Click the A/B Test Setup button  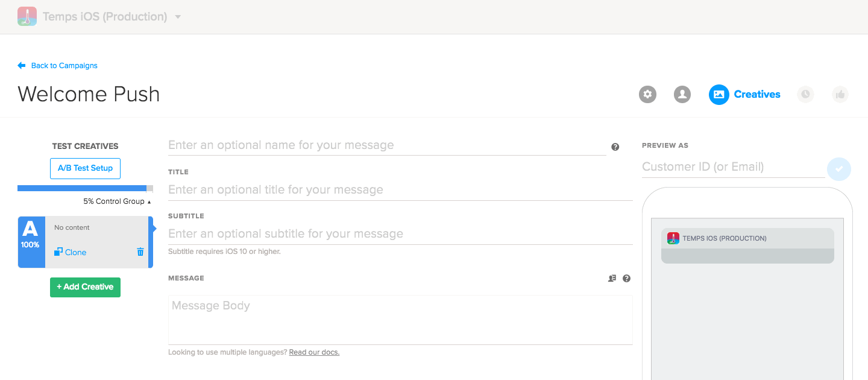(85, 168)
